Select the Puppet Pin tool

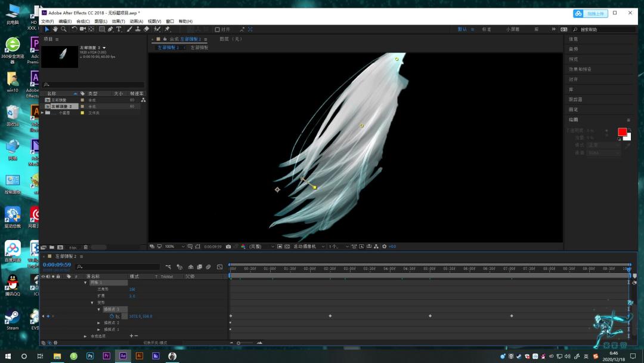167,29
